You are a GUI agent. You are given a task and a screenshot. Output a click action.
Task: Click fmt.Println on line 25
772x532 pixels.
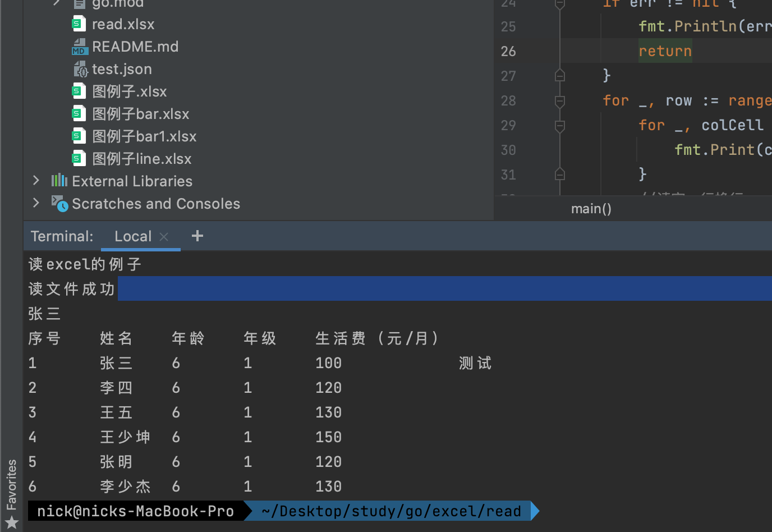[687, 26]
